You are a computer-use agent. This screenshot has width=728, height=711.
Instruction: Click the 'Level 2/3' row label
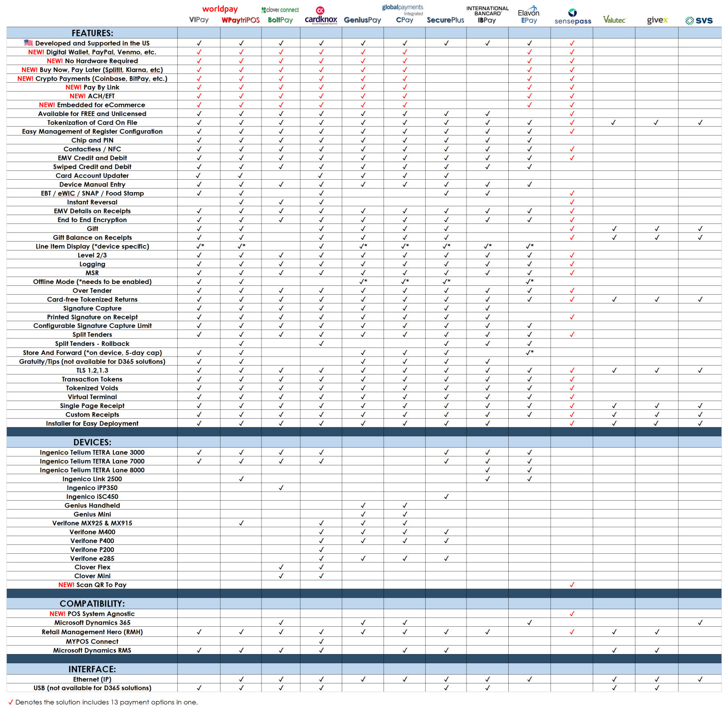click(x=92, y=255)
